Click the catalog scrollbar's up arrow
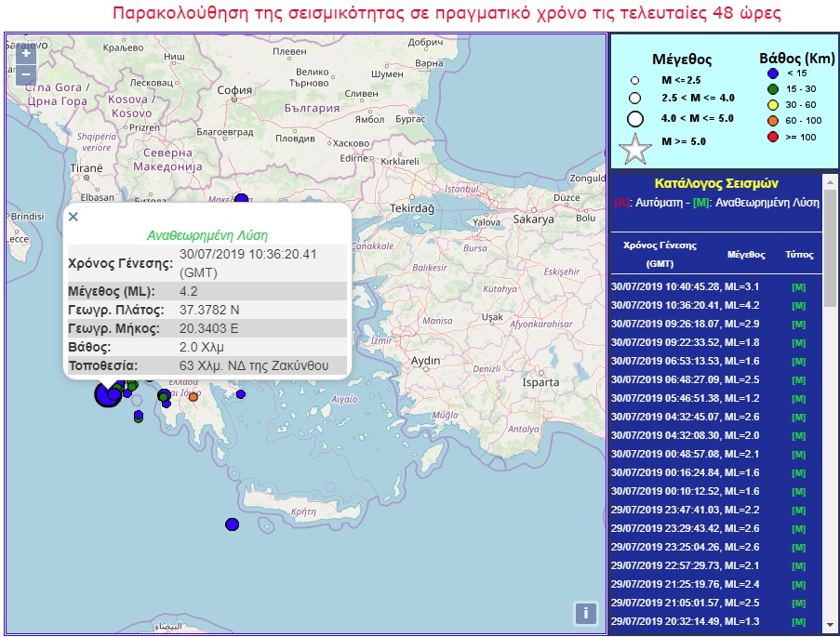Viewport: 840px width, 637px height. click(x=830, y=180)
